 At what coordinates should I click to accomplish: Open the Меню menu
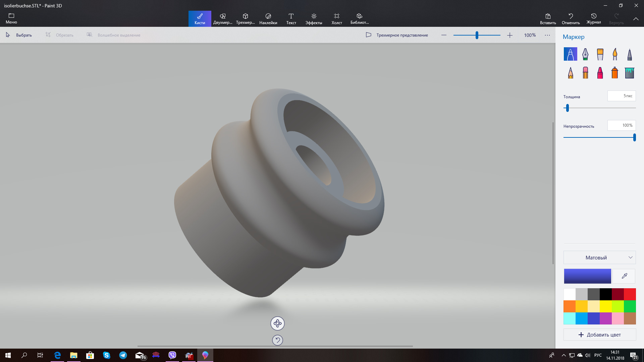[x=11, y=19]
